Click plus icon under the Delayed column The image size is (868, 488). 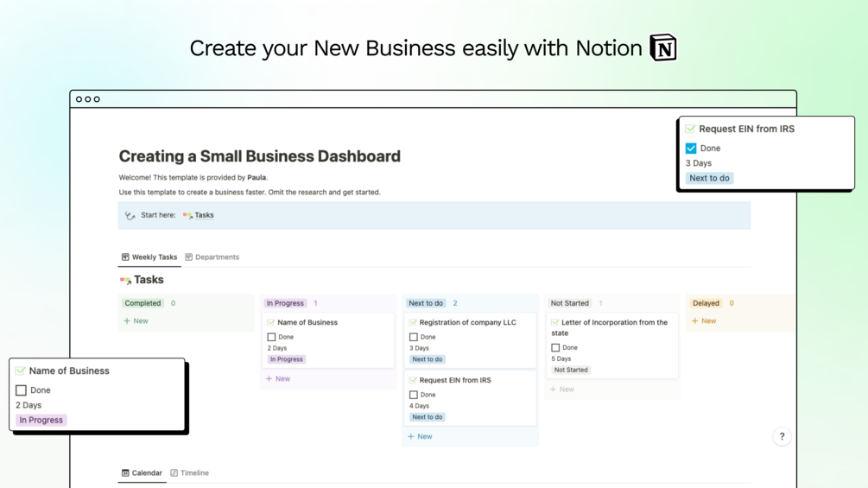[694, 321]
